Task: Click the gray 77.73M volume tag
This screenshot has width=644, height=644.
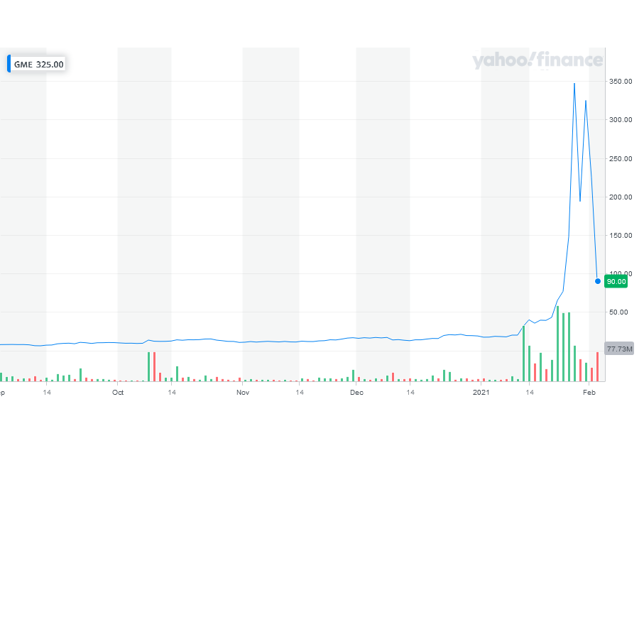Action: [x=619, y=349]
